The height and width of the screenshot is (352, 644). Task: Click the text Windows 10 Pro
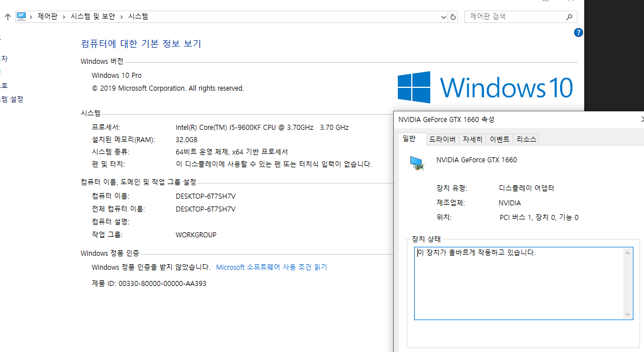coord(116,76)
